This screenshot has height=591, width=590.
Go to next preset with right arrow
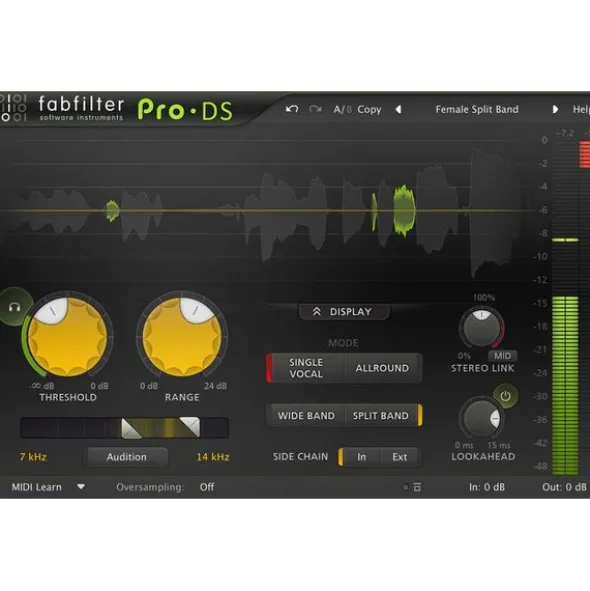(x=555, y=109)
